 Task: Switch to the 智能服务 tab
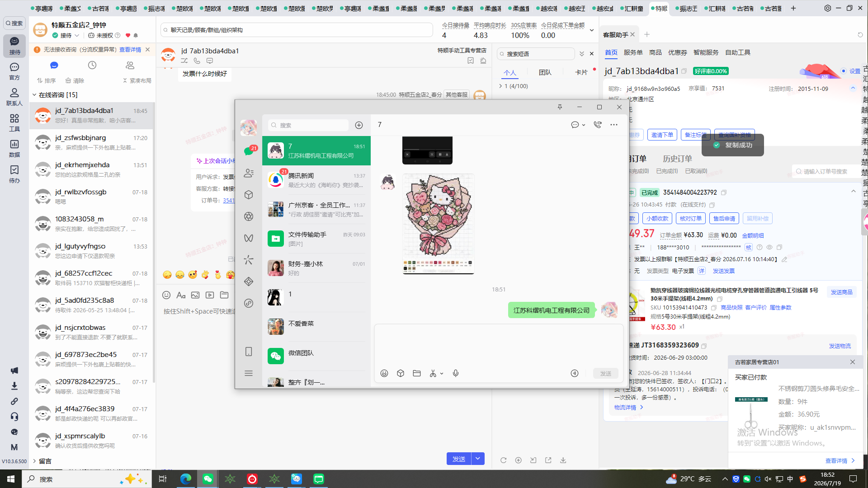[706, 52]
